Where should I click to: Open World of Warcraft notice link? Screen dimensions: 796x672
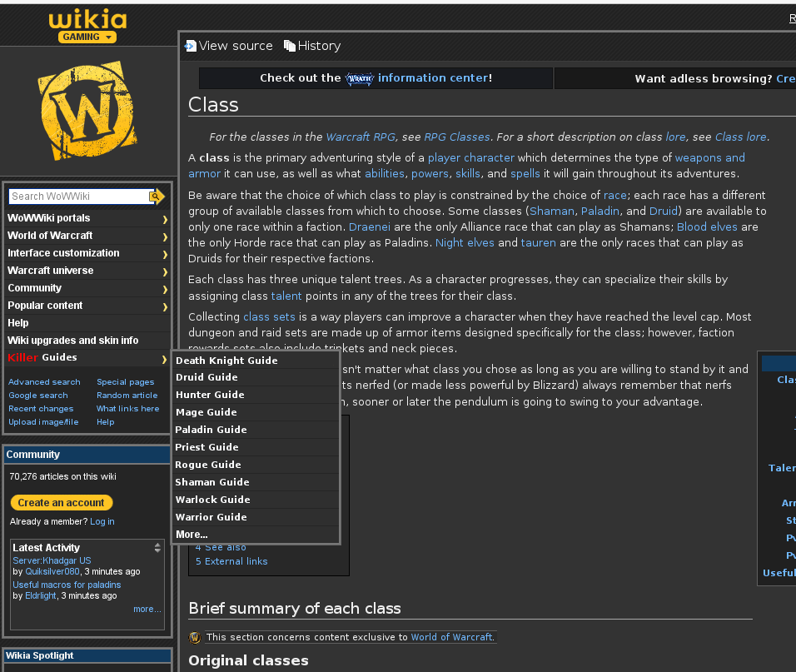(x=452, y=637)
